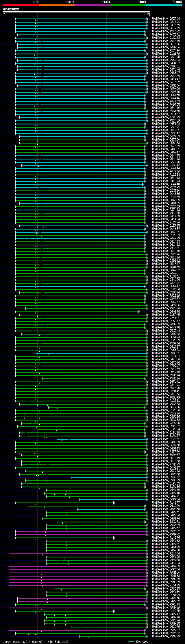Select label UniRef100_Q7Y1A1

(x=166, y=318)
